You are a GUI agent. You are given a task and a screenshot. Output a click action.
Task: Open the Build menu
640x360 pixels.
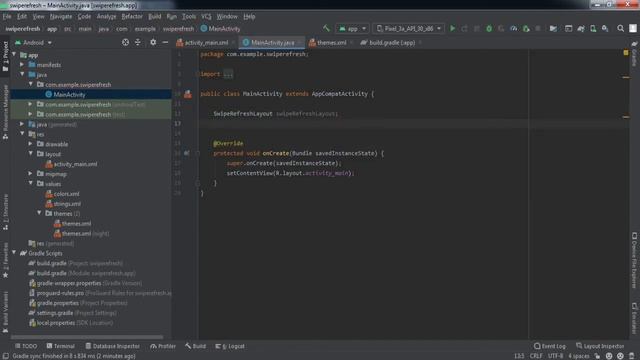point(154,17)
